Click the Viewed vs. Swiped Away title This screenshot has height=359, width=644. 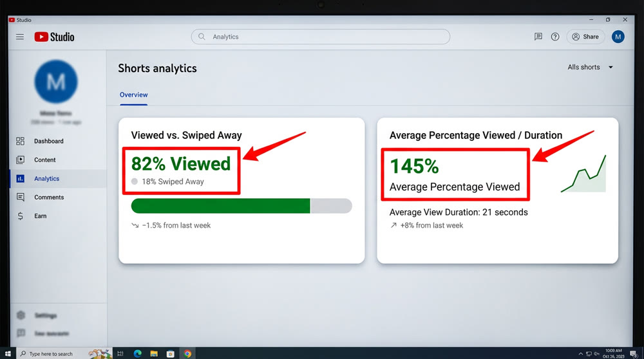coord(187,135)
